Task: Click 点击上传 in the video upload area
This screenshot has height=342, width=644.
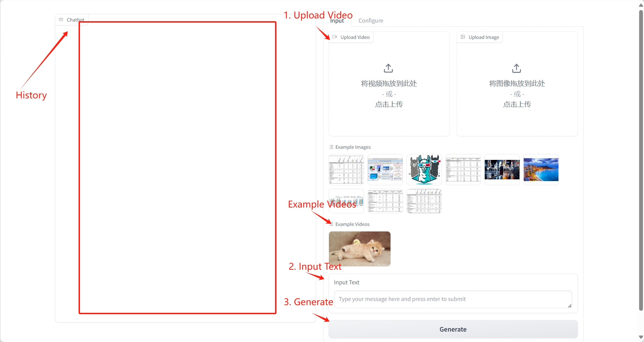Action: click(x=389, y=104)
